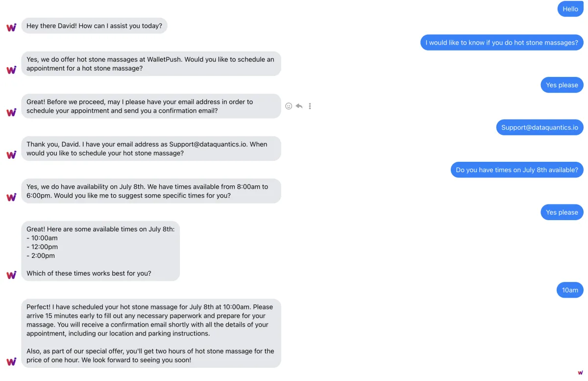588x381 pixels.
Task: Select avatar beside July 8th availability message
Action: (11, 197)
